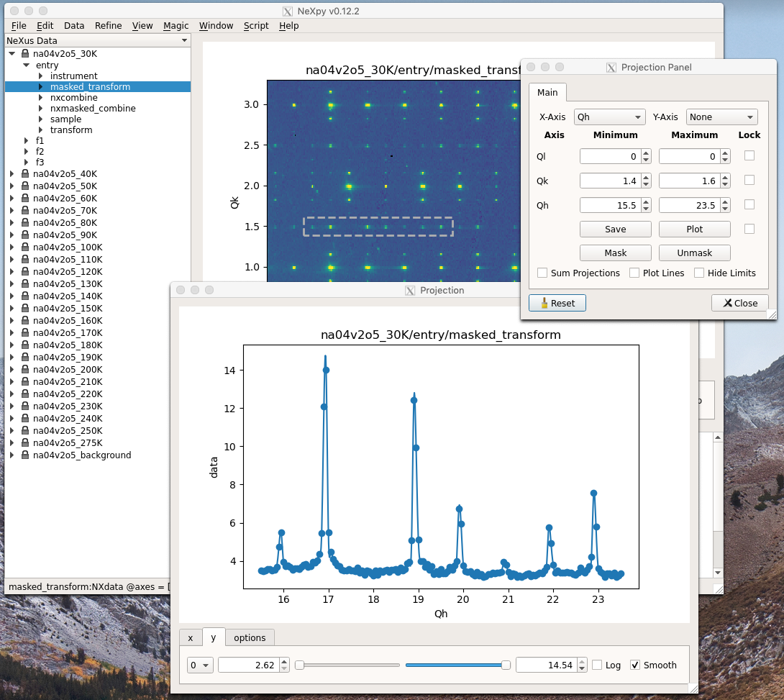
Task: Enable the Sum Projections checkbox
Action: point(542,273)
